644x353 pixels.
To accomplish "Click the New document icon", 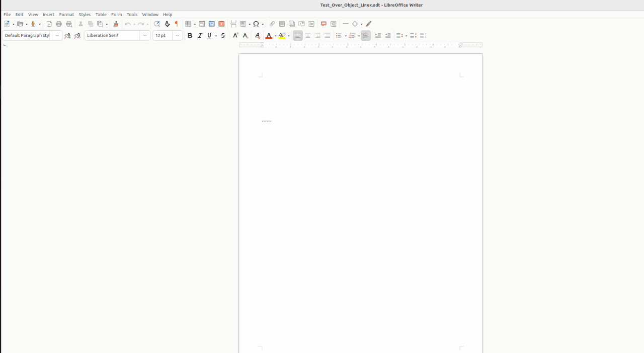I will click(x=7, y=24).
